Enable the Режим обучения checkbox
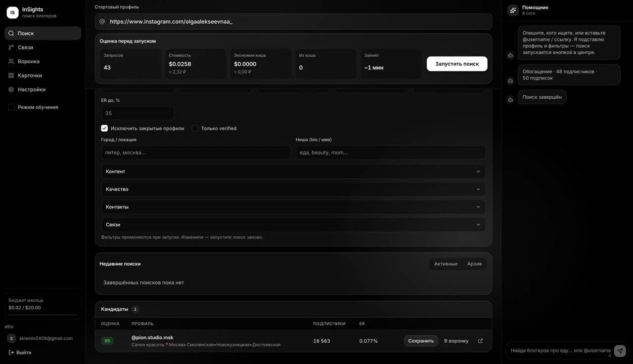The image size is (633, 364). point(11,107)
